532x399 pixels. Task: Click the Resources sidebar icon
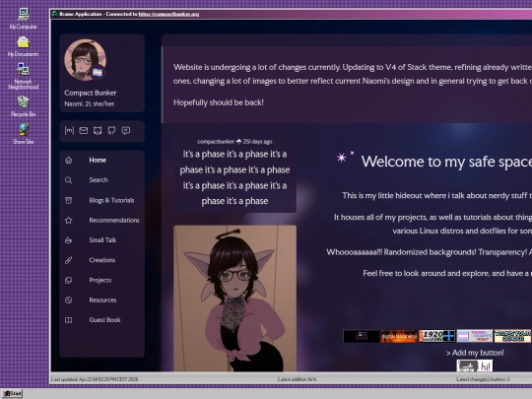pos(69,299)
